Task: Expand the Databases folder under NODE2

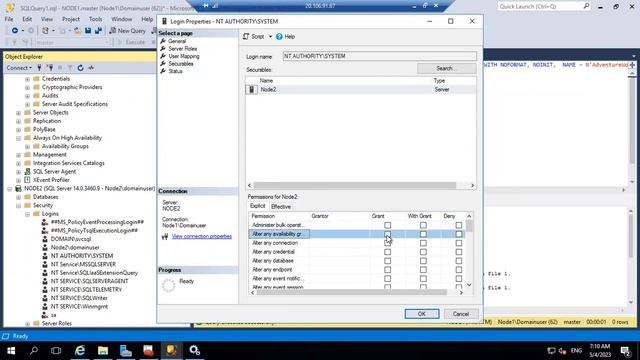Action: pos(18,197)
